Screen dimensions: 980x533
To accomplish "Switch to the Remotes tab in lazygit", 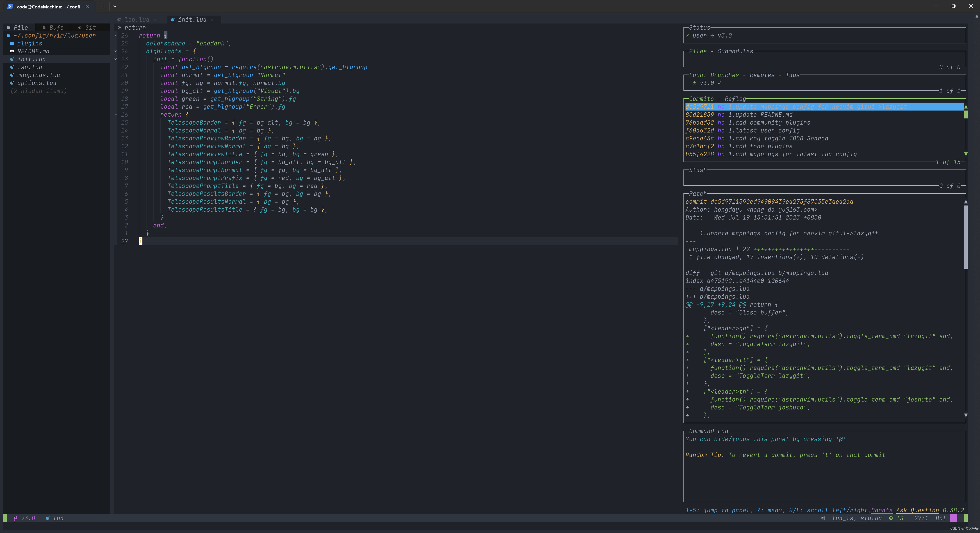I will (x=762, y=75).
